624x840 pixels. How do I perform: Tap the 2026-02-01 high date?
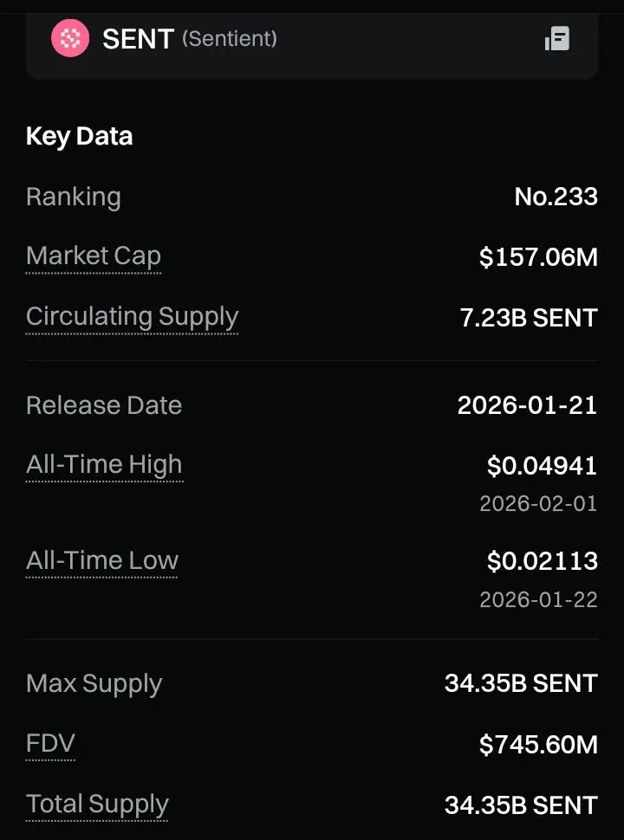(x=538, y=504)
